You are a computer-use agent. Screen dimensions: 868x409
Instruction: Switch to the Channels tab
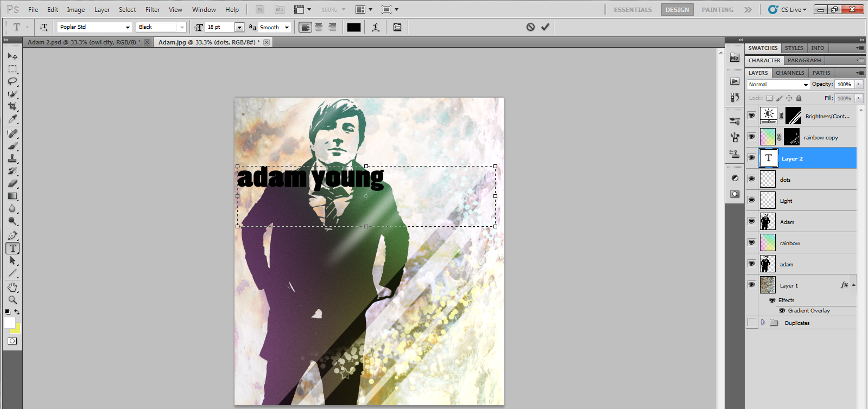click(x=789, y=73)
